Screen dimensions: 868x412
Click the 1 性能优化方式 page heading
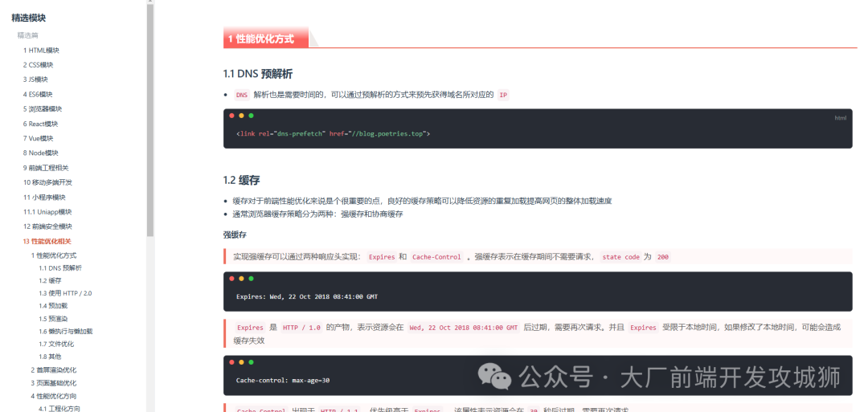point(260,39)
